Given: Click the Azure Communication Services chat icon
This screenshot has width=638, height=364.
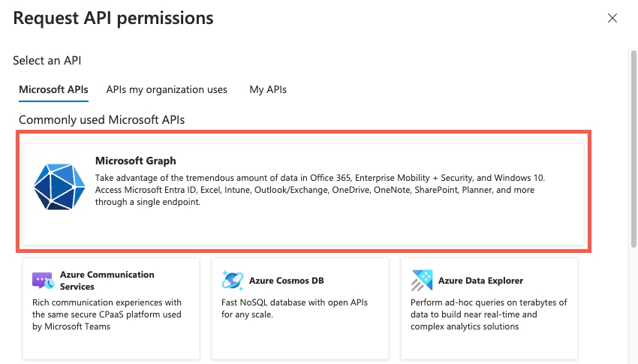Looking at the screenshot, I should 43,281.
